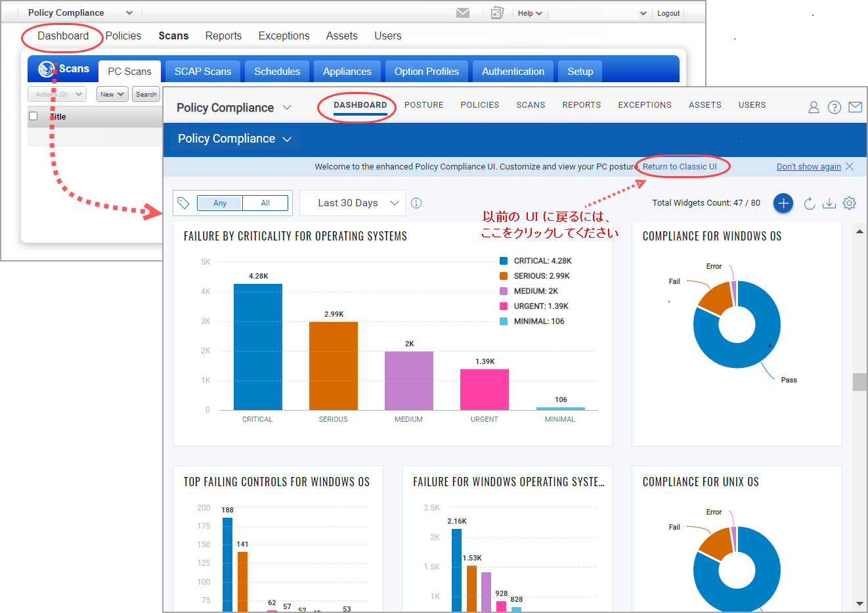Click the calendar icon in classic UI header

pos(498,13)
